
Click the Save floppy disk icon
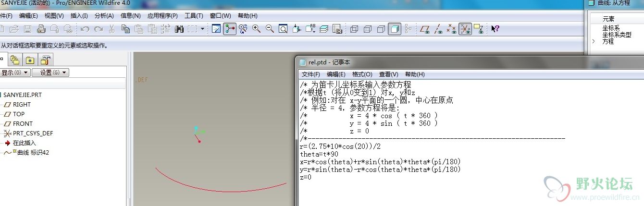(27, 29)
